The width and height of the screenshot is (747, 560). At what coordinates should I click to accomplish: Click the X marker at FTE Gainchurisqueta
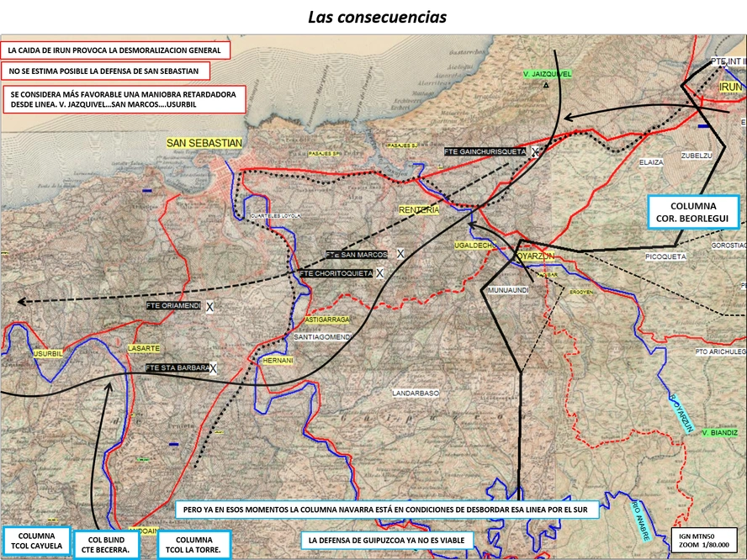(536, 152)
